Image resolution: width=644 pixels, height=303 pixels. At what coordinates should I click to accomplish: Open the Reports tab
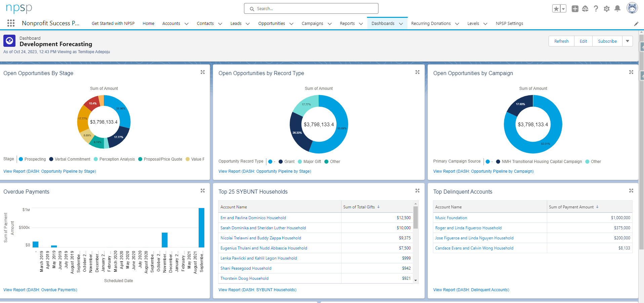click(347, 24)
